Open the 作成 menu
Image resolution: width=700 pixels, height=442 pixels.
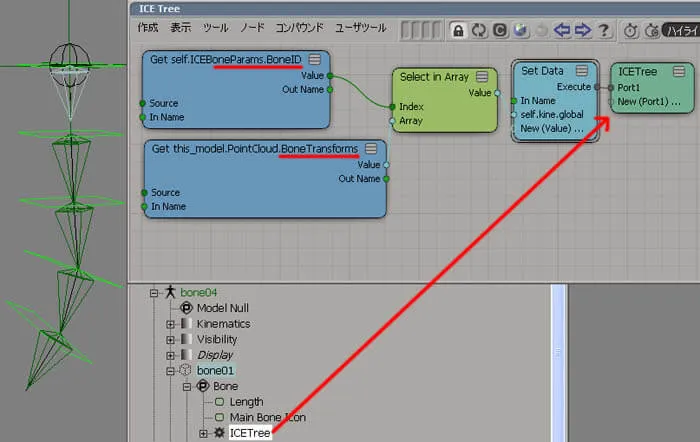(148, 28)
